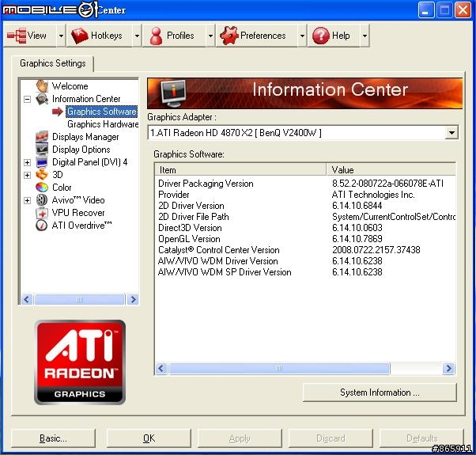
Task: Click the red Help question icon
Action: tap(321, 36)
